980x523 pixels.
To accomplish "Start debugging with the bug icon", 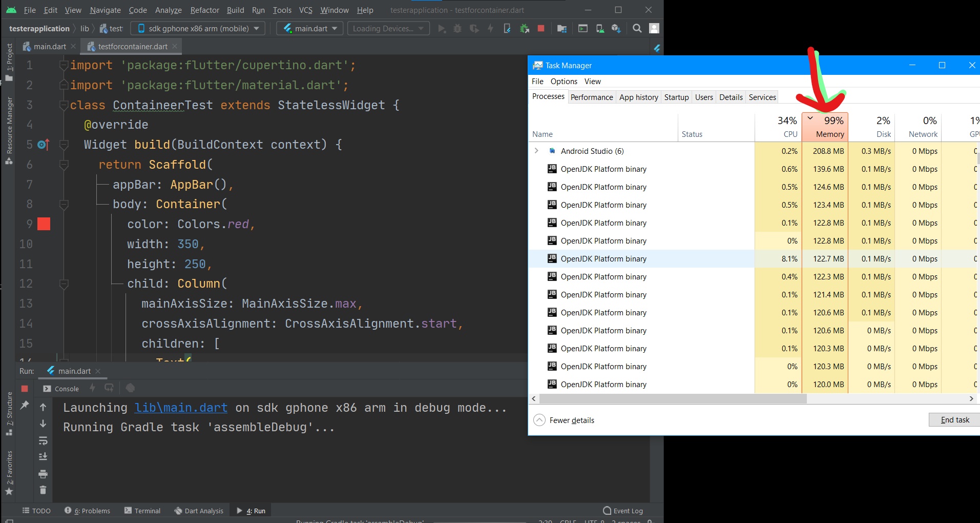I will coord(457,28).
